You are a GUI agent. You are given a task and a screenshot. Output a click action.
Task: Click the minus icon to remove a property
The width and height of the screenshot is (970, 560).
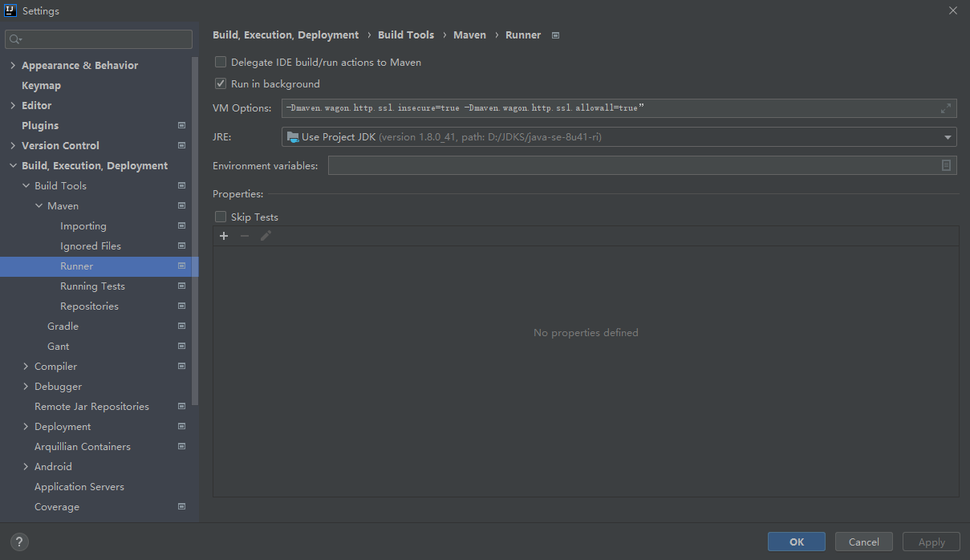click(x=244, y=235)
